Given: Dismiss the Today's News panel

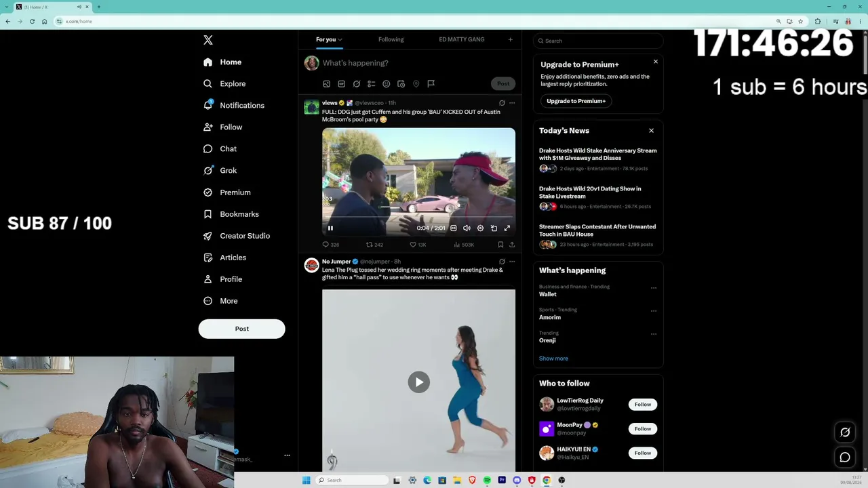Looking at the screenshot, I should click(651, 131).
